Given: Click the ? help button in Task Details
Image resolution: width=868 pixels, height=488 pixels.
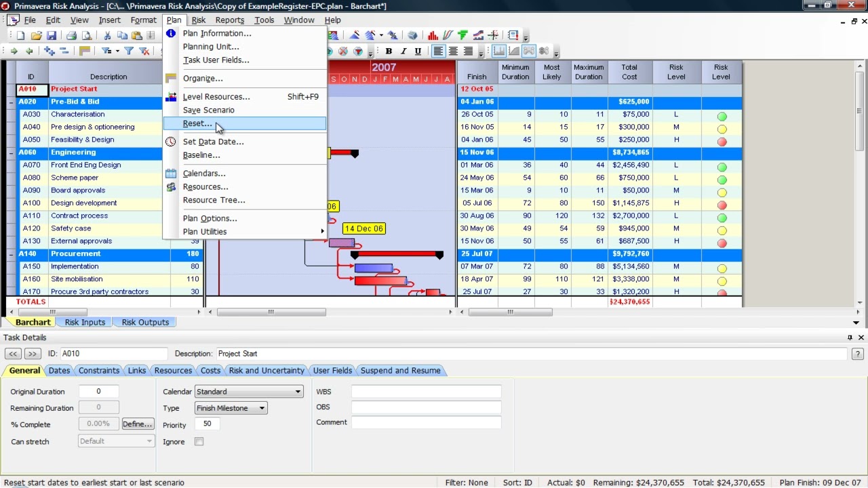Looking at the screenshot, I should coord(857,354).
